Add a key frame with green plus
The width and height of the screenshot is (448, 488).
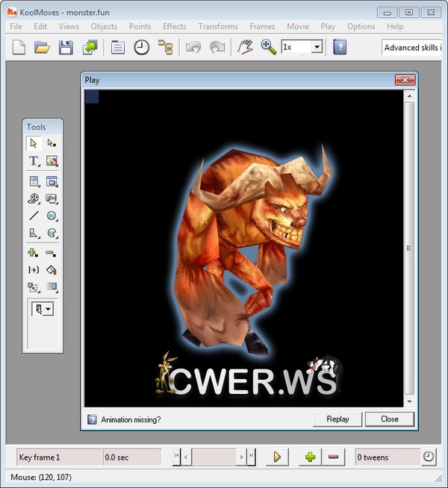click(x=310, y=457)
